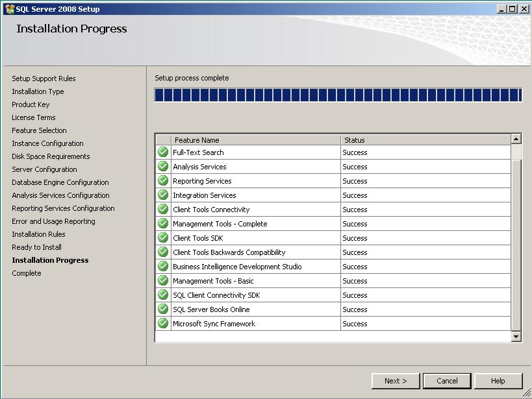Minimize the SQL Server 2008 Setup window
The width and height of the screenshot is (532, 399).
tap(501, 9)
